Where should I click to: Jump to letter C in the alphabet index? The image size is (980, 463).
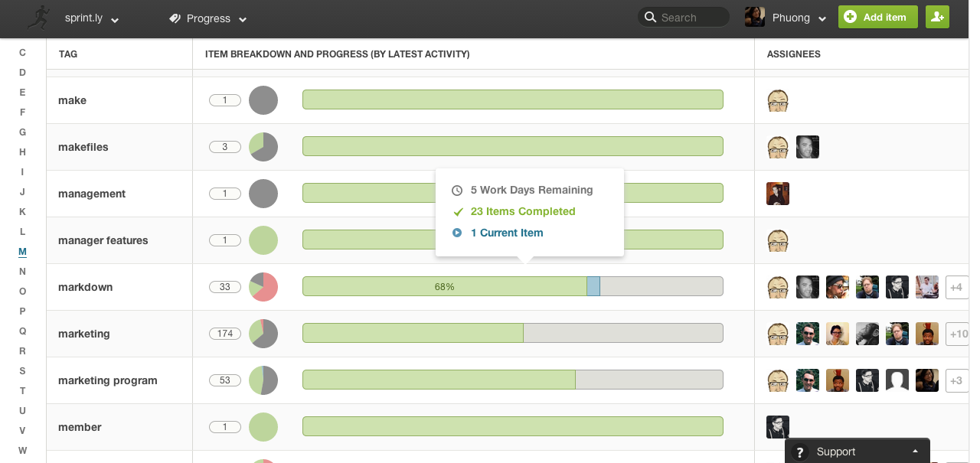[x=22, y=53]
